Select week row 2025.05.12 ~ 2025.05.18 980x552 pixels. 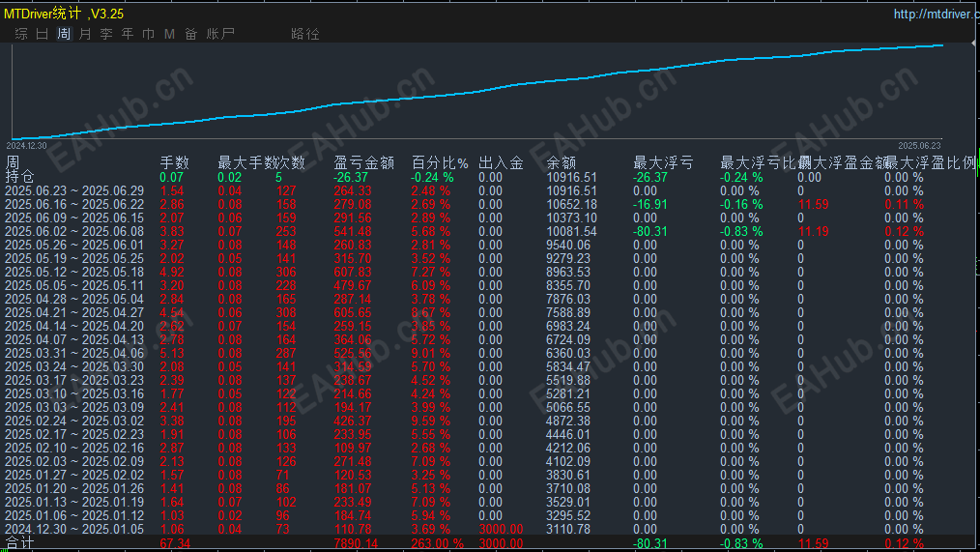(74, 272)
